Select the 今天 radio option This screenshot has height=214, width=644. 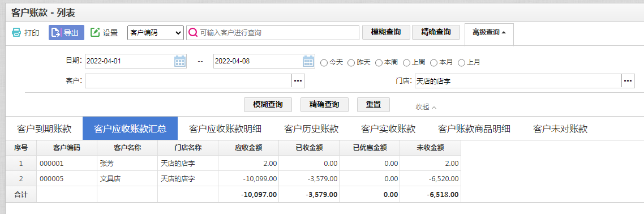click(x=324, y=63)
